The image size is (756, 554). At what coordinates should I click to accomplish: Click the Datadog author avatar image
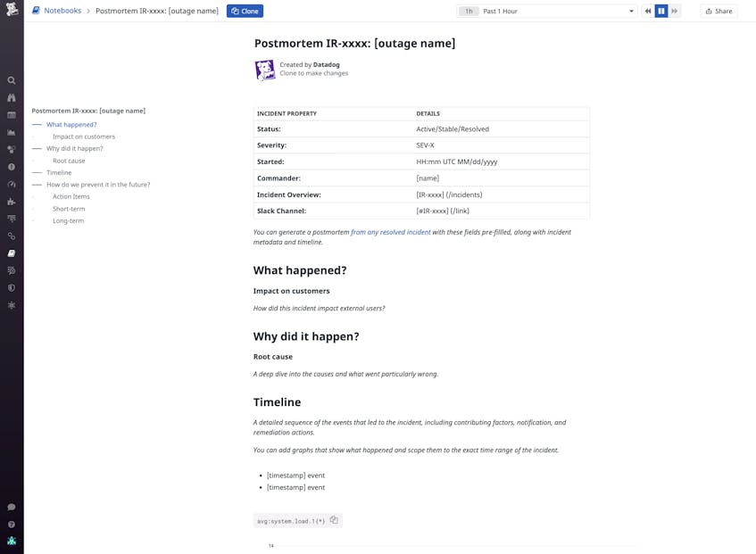[265, 70]
